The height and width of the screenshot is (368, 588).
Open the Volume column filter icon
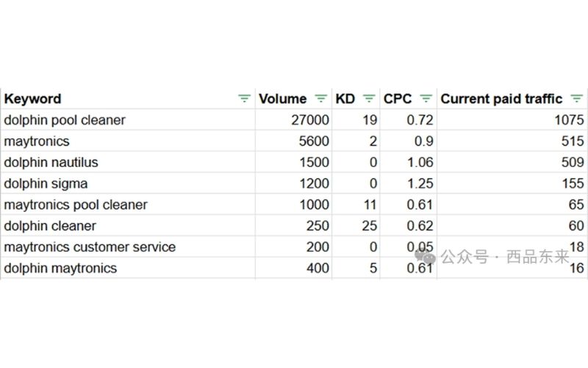320,99
